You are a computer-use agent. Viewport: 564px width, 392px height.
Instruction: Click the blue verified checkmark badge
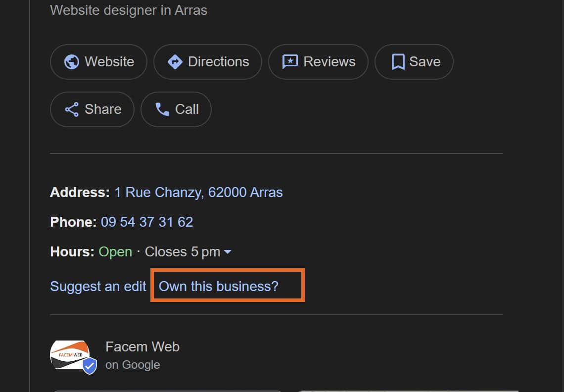(90, 366)
